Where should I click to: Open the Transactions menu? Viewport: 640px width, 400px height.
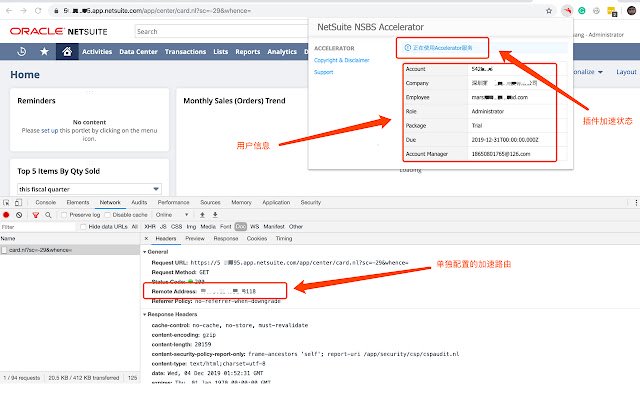click(185, 51)
